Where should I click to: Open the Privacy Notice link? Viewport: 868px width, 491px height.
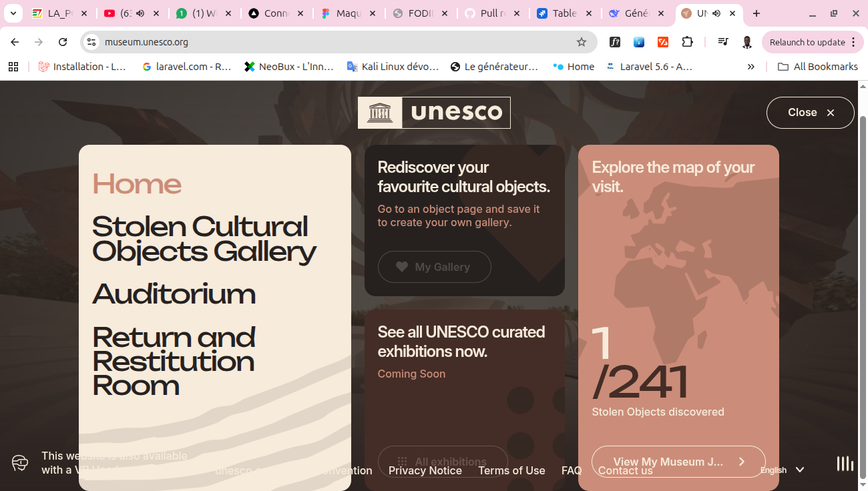click(x=425, y=470)
